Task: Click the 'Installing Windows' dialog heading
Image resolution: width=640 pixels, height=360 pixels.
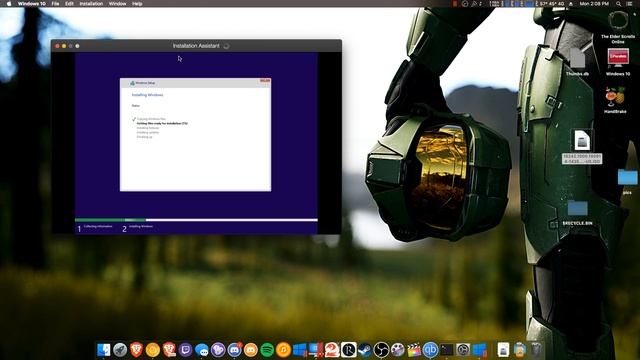Action: (x=147, y=95)
